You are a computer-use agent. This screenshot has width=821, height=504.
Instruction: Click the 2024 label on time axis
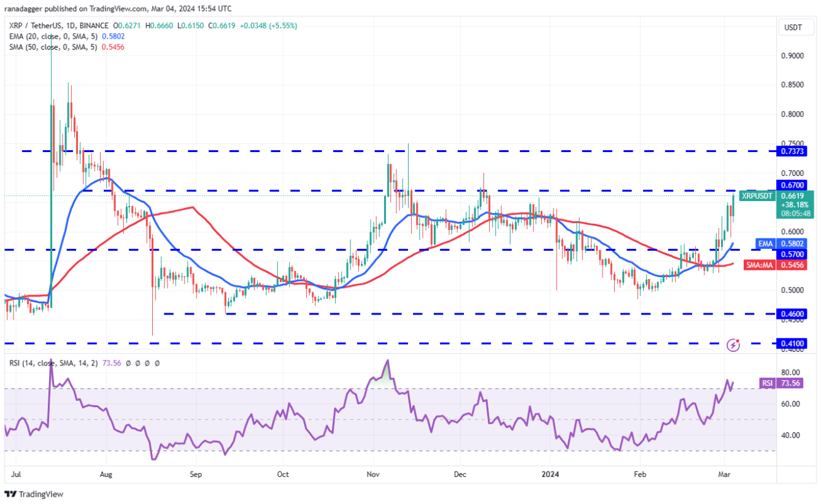click(x=550, y=474)
